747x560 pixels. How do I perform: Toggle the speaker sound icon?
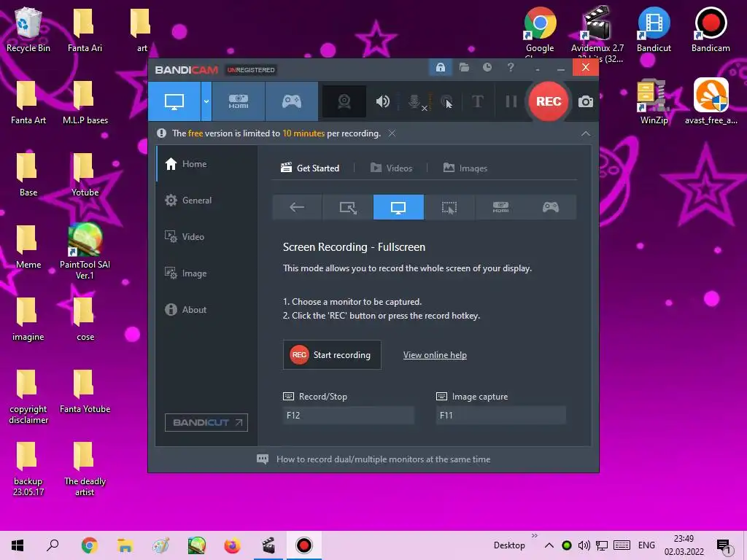coord(382,101)
